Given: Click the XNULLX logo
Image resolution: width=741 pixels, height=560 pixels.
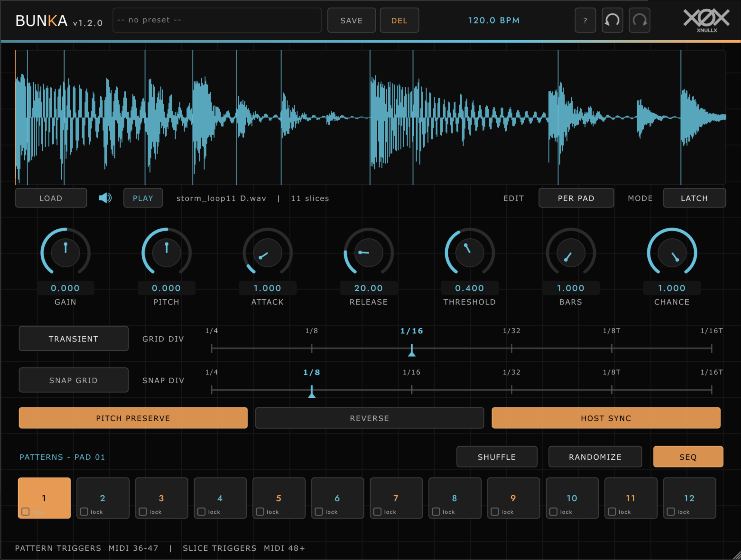Looking at the screenshot, I should [706, 20].
